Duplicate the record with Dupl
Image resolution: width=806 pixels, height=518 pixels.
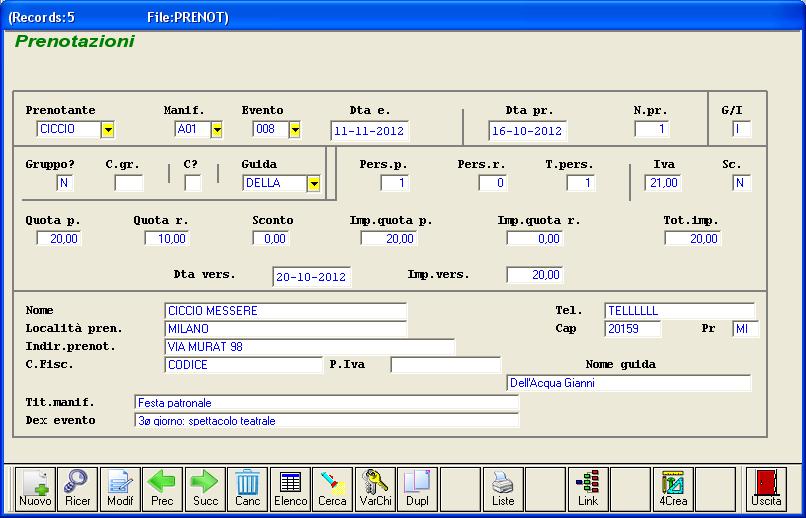coord(417,489)
